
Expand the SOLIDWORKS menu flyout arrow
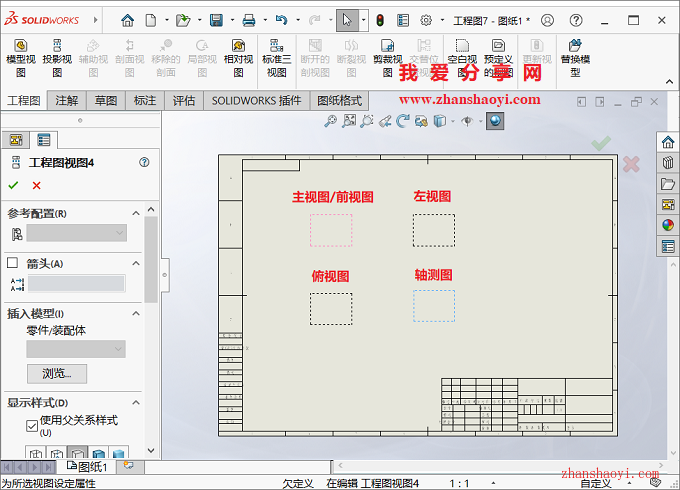click(95, 20)
